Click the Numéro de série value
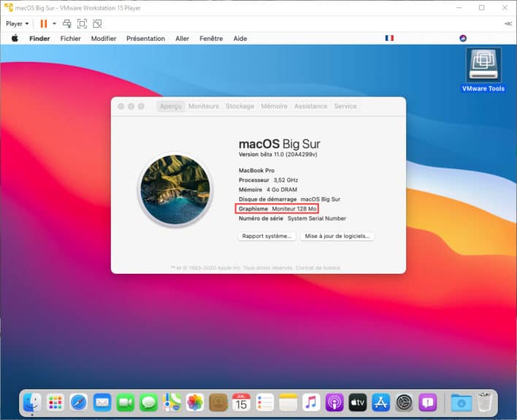Screen dimensions: 517x420 (317, 218)
